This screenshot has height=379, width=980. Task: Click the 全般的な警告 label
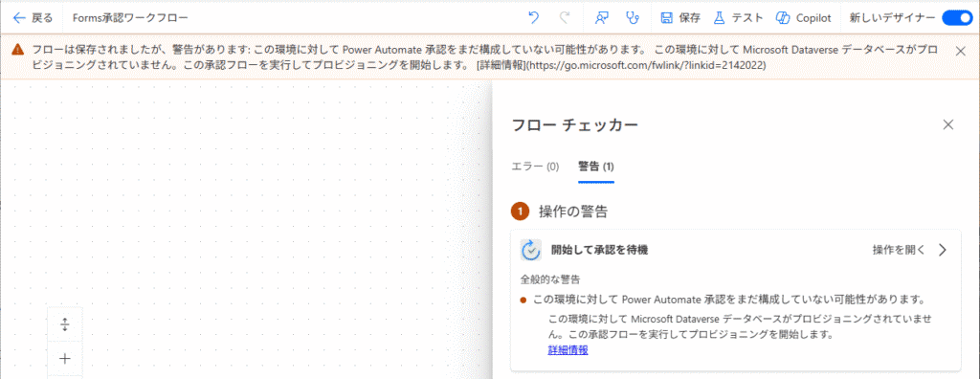click(x=551, y=279)
